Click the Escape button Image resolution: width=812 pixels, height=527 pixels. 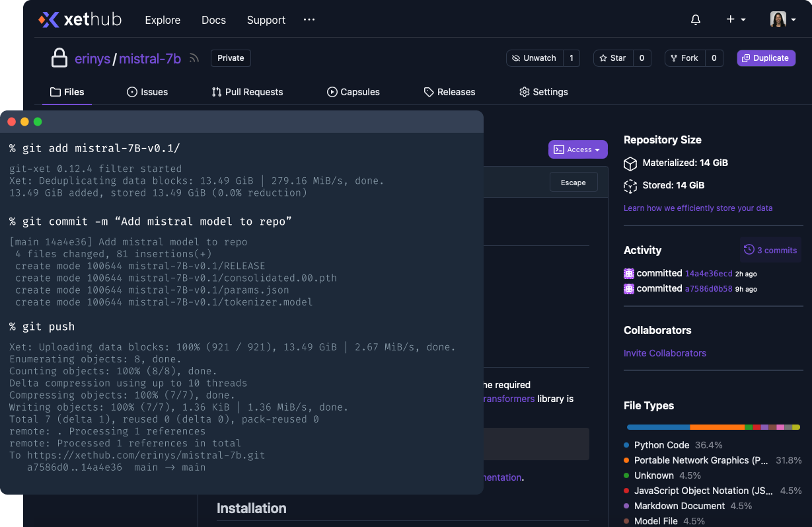point(573,182)
